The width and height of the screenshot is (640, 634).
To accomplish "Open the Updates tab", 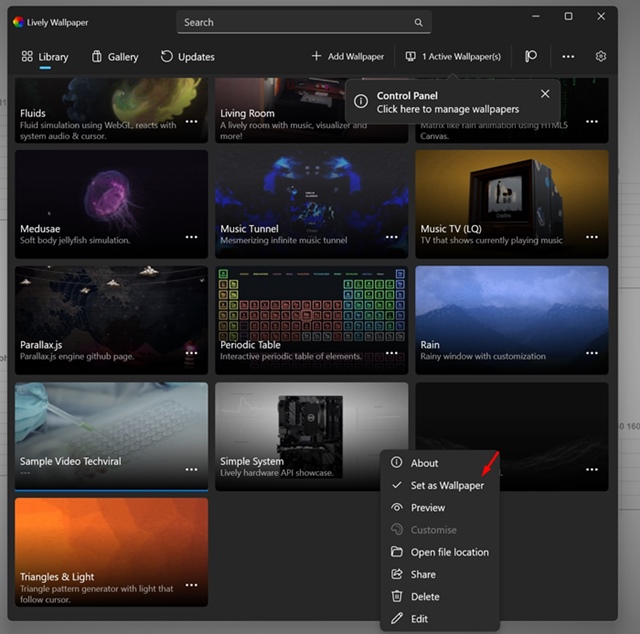I will pos(187,57).
